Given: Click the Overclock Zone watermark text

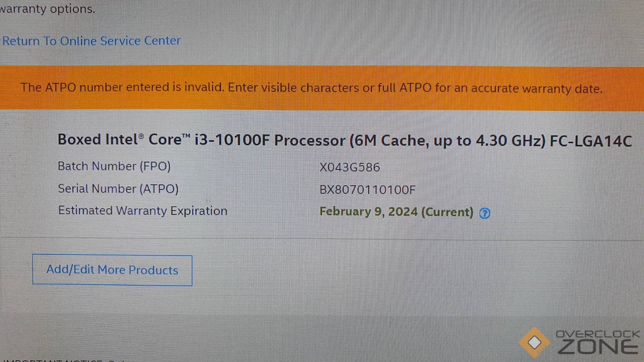Looking at the screenshot, I should tap(598, 342).
